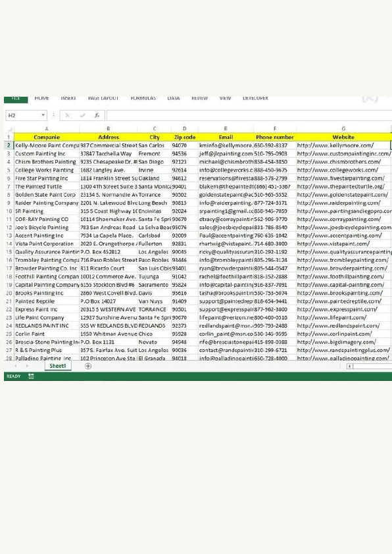The width and height of the screenshot is (392, 554).
Task: Click the joesbicyclepainting.com website cell
Action: coord(343,228)
